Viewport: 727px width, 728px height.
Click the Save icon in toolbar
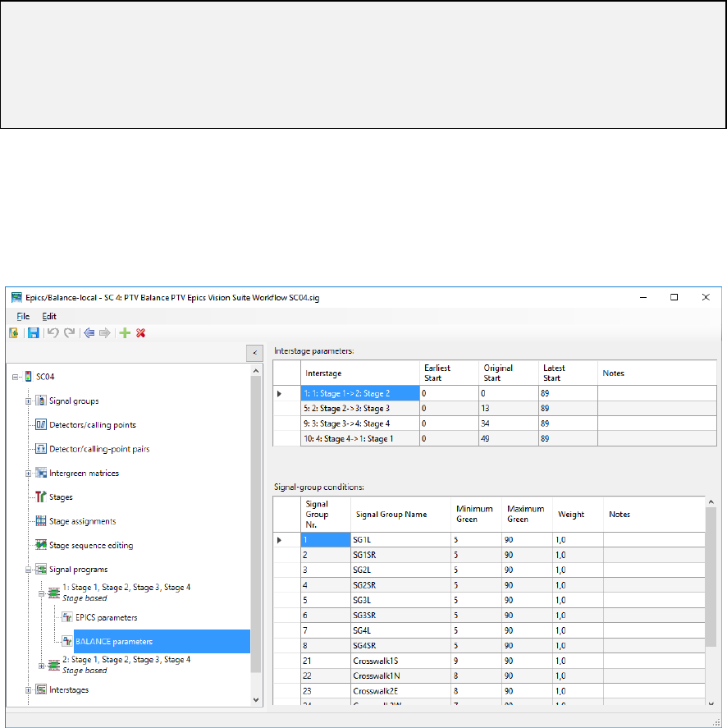click(34, 333)
